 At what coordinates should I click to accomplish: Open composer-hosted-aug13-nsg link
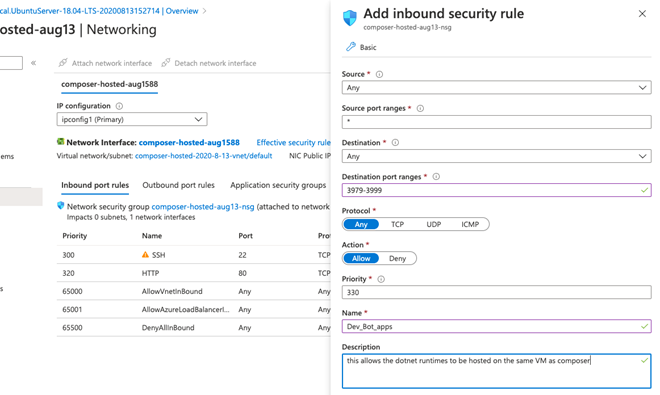[x=203, y=207]
